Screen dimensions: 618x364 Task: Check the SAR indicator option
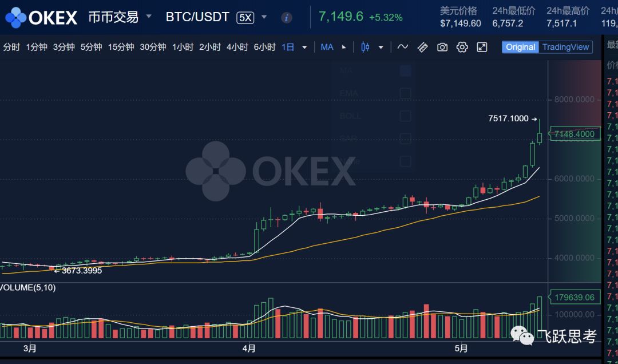405,137
